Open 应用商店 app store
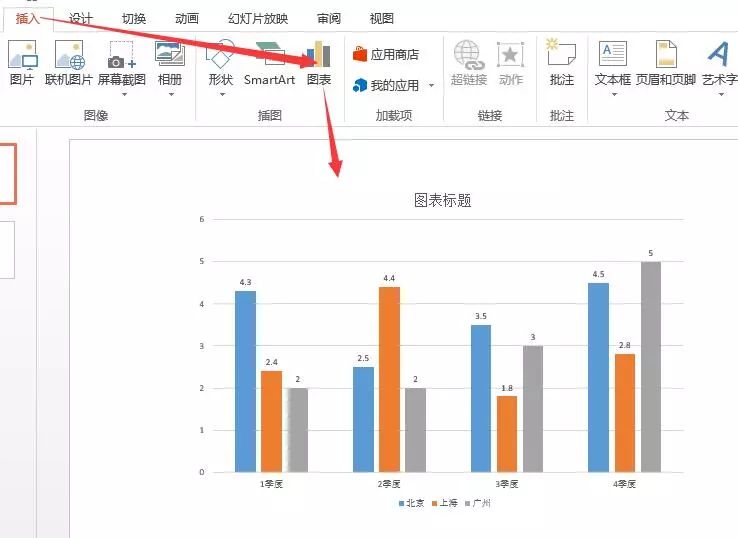 [x=386, y=55]
